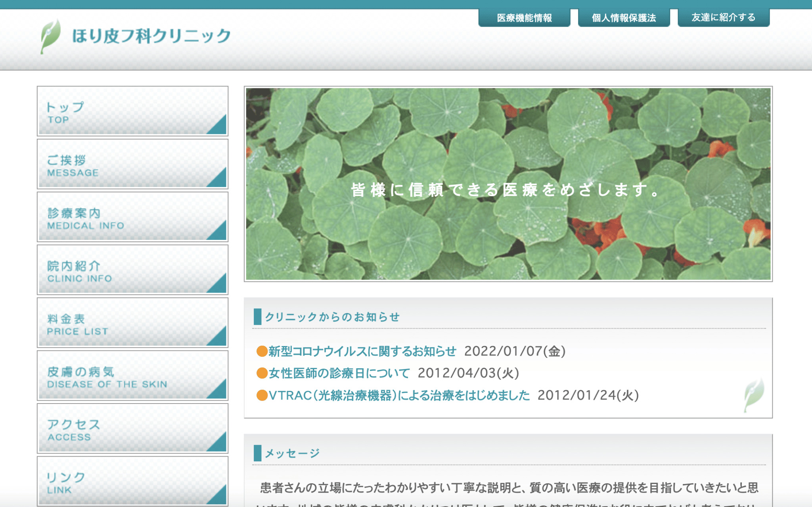Image resolution: width=812 pixels, height=507 pixels.
Task: Open the ご挨拶 MESSAGE menu item
Action: 132,164
